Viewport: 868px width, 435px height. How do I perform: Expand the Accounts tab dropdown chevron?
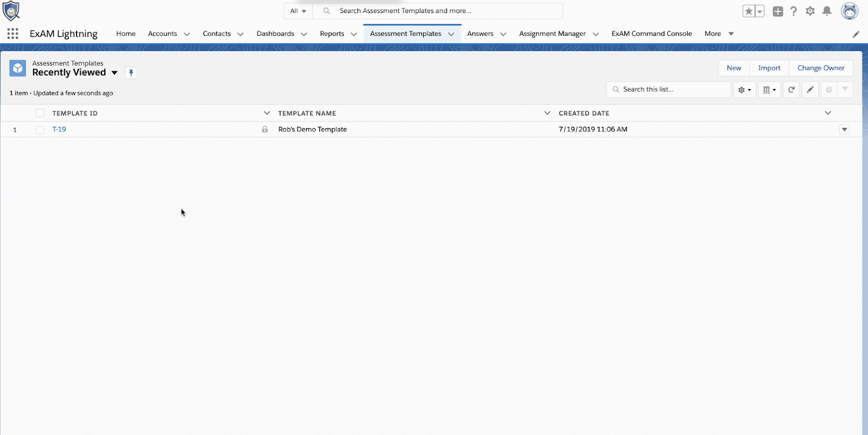pyautogui.click(x=187, y=34)
